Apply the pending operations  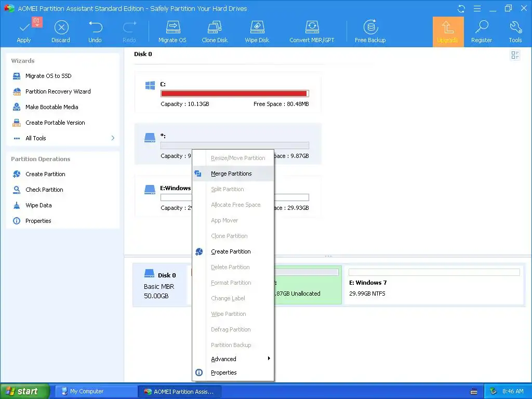click(x=24, y=31)
